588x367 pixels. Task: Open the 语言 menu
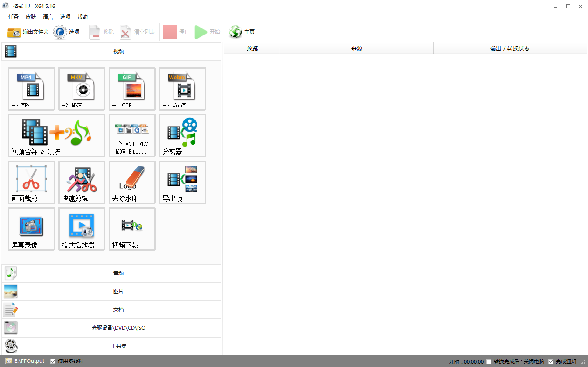[x=48, y=17]
